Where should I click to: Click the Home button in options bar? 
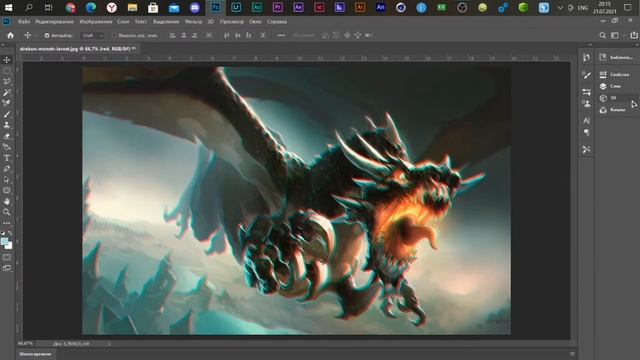tap(11, 36)
